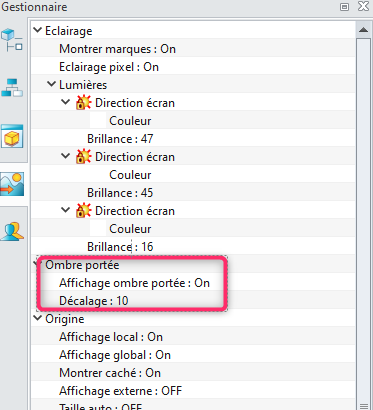
Task: Click the Origine tree label
Action: [x=65, y=319]
